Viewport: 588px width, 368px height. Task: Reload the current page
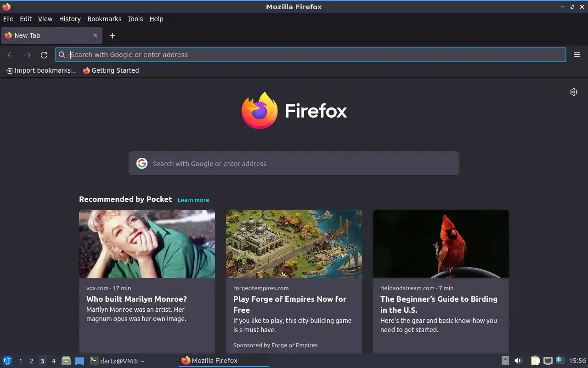click(x=44, y=55)
